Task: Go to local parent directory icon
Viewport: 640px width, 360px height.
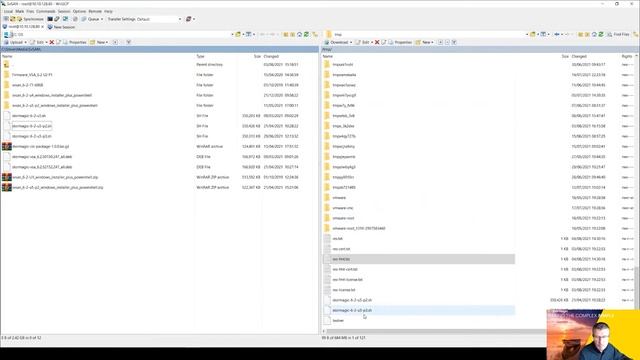Action: (x=286, y=34)
